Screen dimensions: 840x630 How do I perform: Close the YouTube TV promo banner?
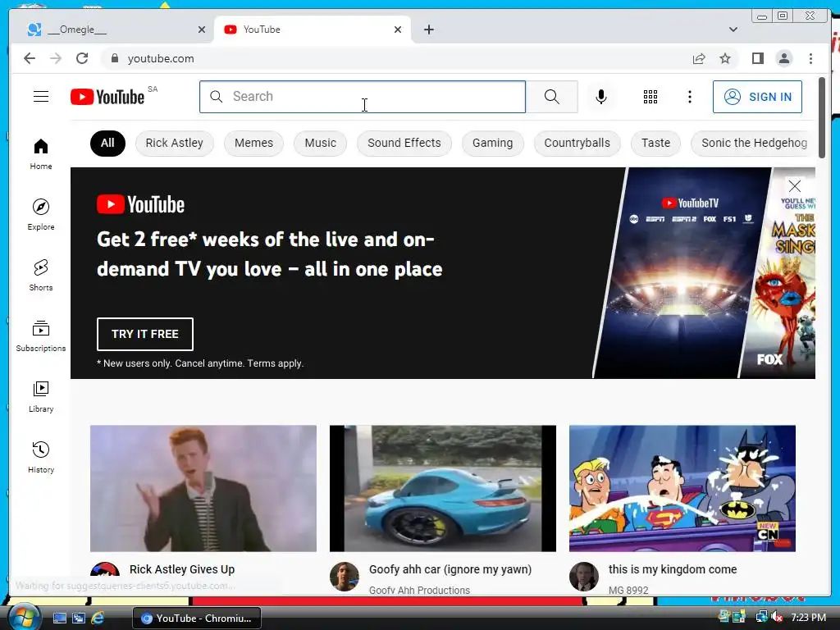[794, 186]
